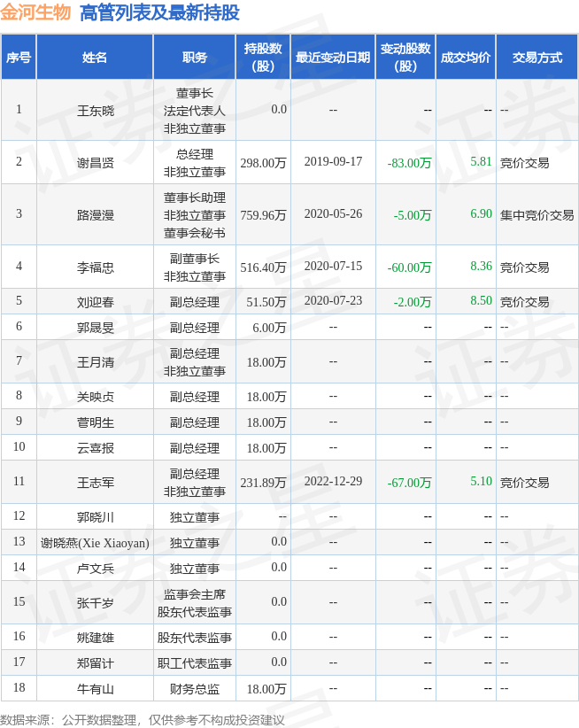This screenshot has width=579, height=728.
Task: Click the name 路漫漫
Action: point(95,215)
